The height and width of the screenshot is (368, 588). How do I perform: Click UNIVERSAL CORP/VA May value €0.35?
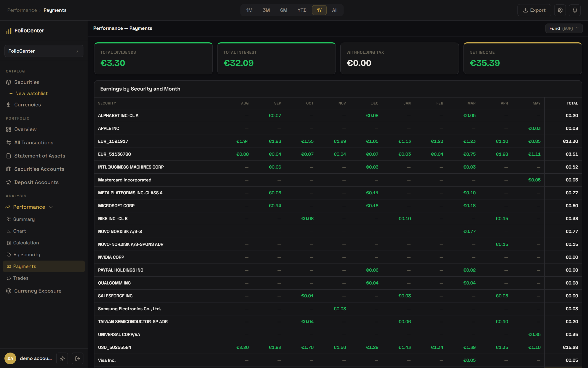534,335
